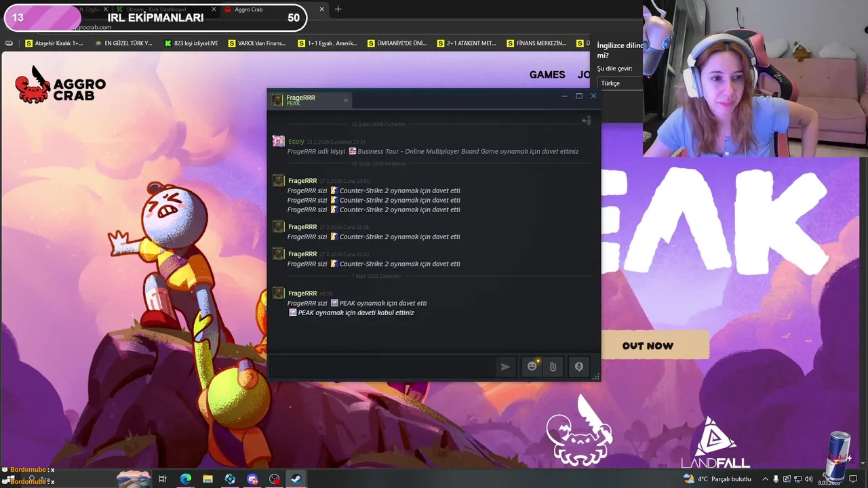The image size is (868, 488).
Task: Click the Steam icon in the taskbar
Action: 296,479
